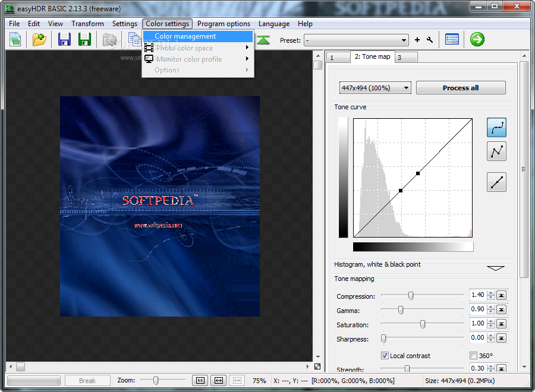
Task: Open the Transform menu
Action: pos(88,24)
